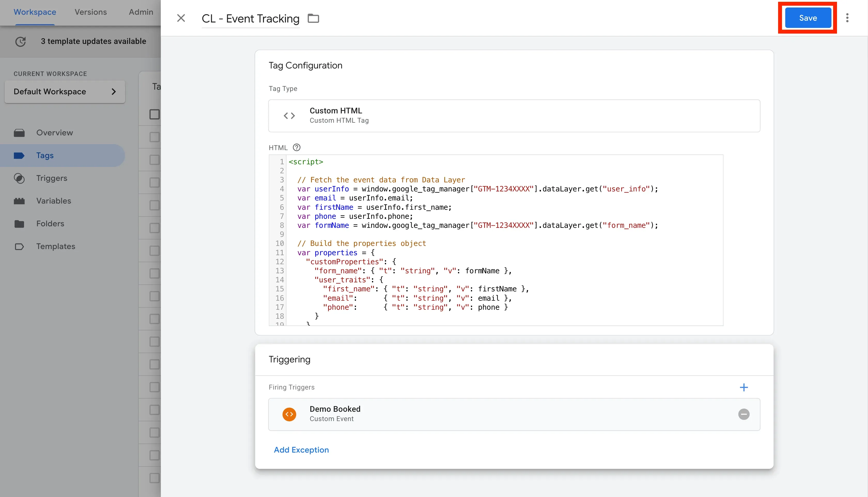The width and height of the screenshot is (868, 497).
Task: Open the Variables section
Action: 53,201
